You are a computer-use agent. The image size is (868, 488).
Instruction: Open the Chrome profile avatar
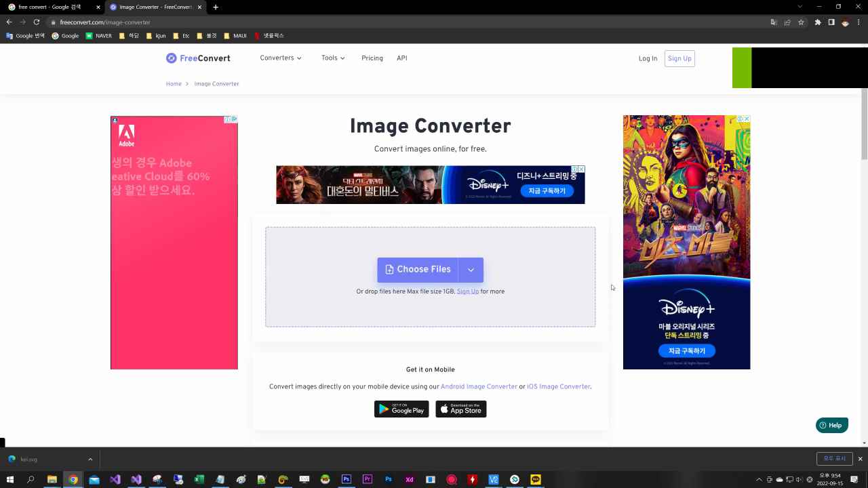[x=845, y=22]
